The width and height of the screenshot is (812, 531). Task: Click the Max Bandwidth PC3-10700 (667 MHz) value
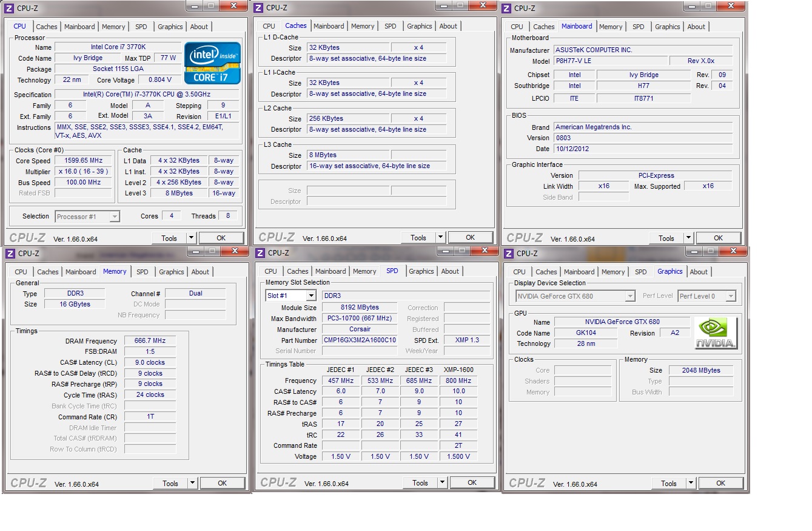(360, 318)
